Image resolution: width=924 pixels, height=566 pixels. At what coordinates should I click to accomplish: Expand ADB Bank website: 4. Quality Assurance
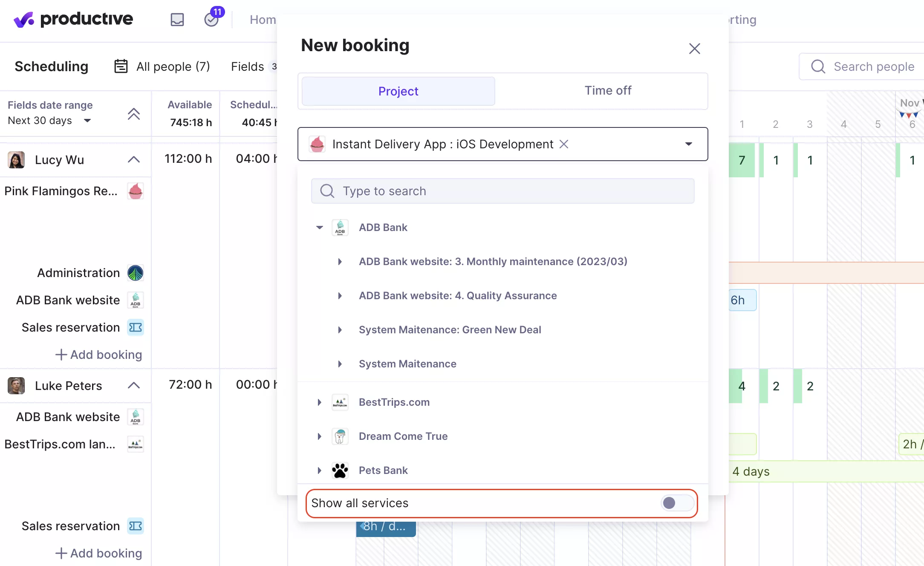340,296
